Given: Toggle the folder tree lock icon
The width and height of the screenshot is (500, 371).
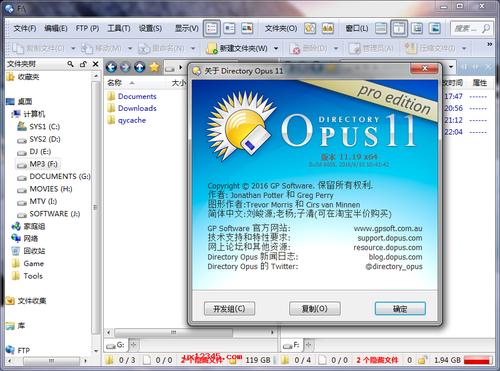Looking at the screenshot, I should (83, 64).
